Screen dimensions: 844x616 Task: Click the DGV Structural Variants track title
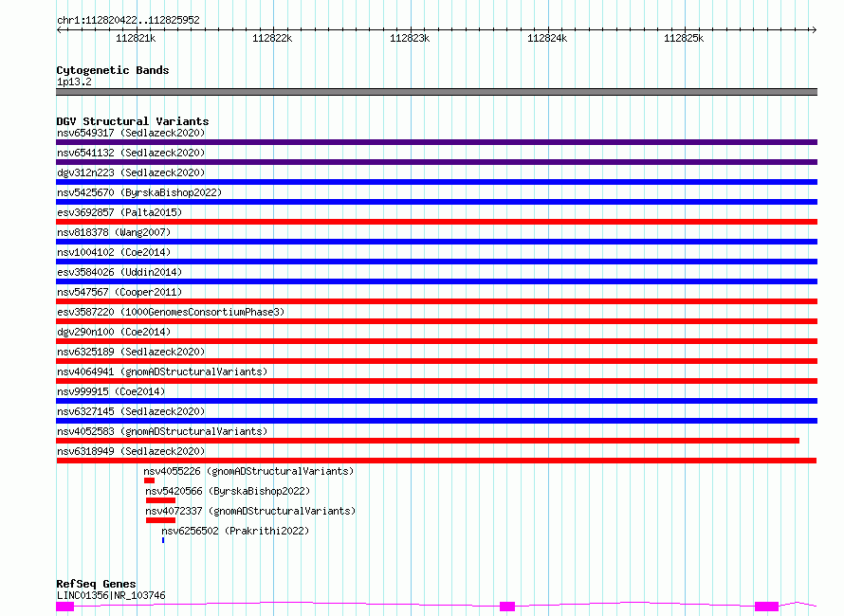click(x=133, y=121)
